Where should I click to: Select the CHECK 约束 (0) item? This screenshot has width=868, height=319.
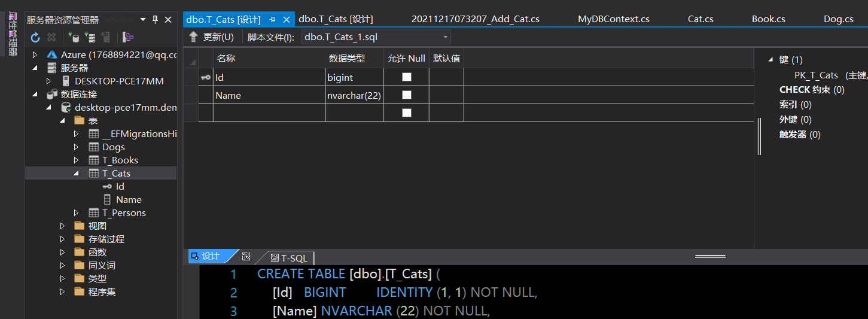812,90
